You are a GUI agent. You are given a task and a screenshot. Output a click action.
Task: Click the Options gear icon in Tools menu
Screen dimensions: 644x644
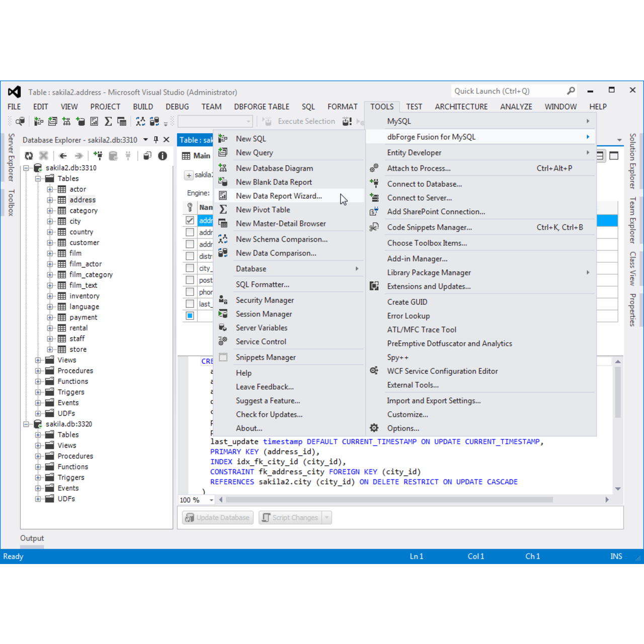(374, 428)
